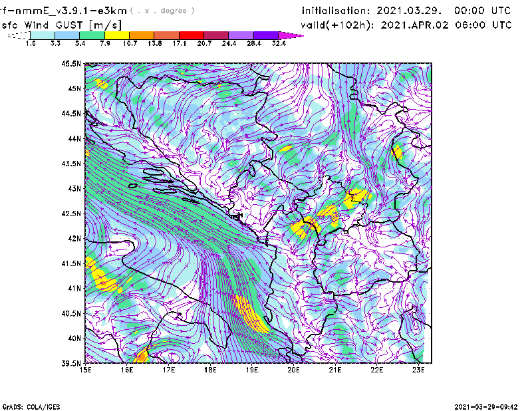Click the legend value 5.4

tap(80, 43)
